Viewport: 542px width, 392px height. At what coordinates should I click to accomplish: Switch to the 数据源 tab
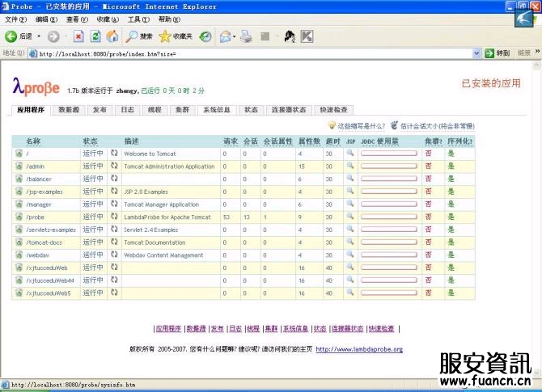coord(69,110)
